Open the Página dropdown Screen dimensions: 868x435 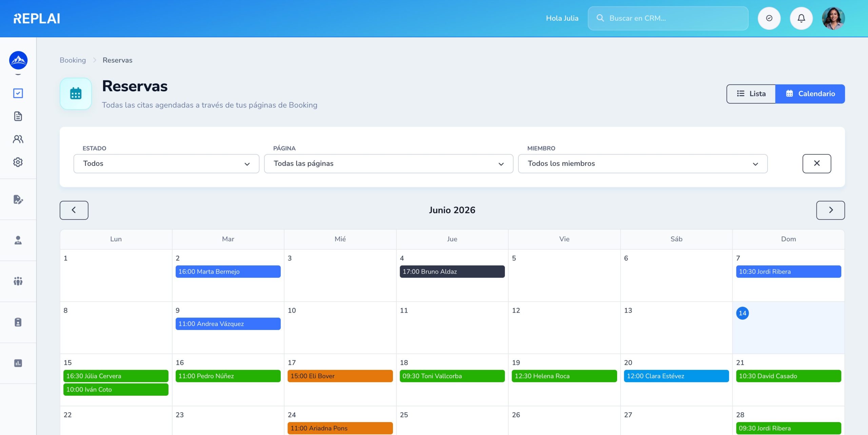[x=389, y=164]
